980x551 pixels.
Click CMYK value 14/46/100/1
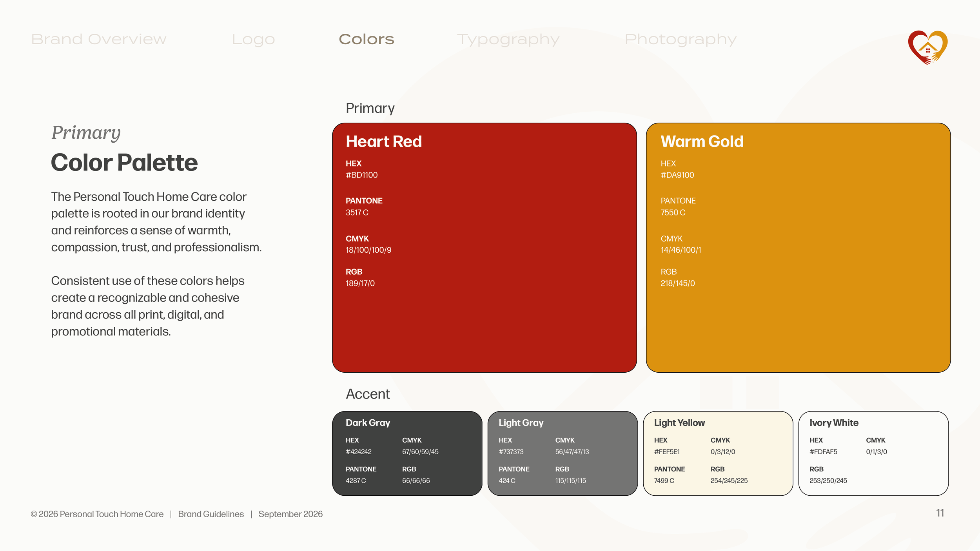(681, 250)
